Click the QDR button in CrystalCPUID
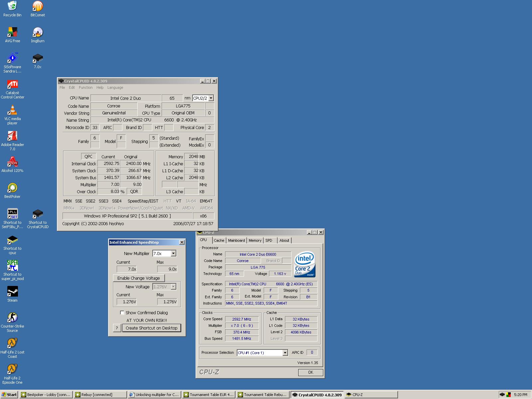This screenshot has height=399, width=532. (134, 192)
